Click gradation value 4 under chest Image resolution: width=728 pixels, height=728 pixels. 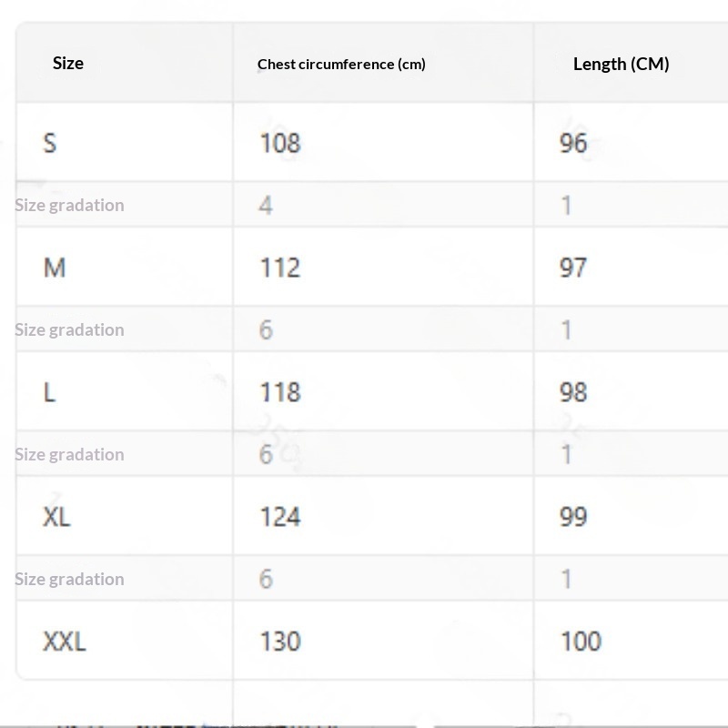(x=265, y=206)
